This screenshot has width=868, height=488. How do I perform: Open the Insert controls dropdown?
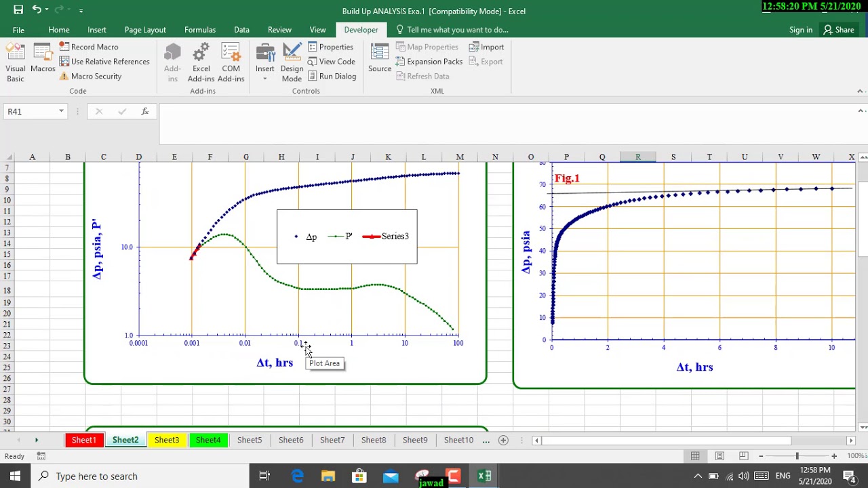click(265, 62)
